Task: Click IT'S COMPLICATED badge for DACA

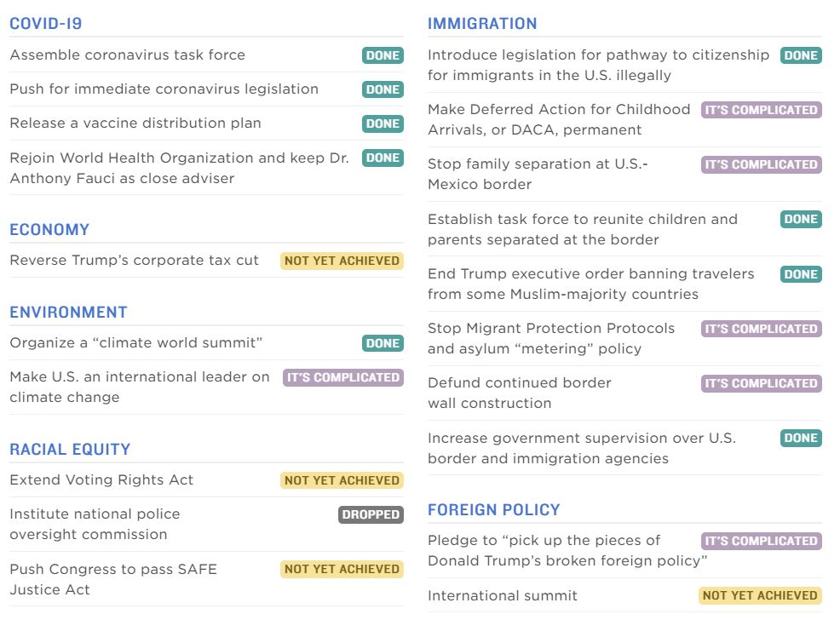Action: (761, 110)
